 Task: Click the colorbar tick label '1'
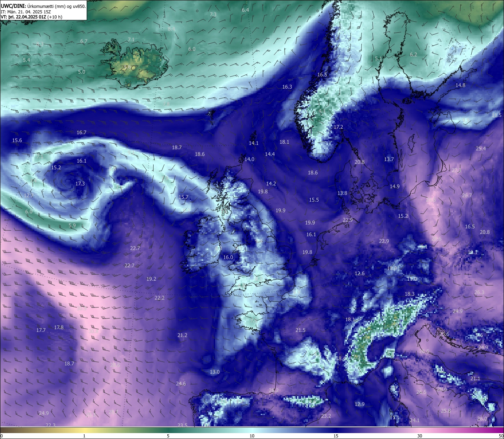[84, 436]
